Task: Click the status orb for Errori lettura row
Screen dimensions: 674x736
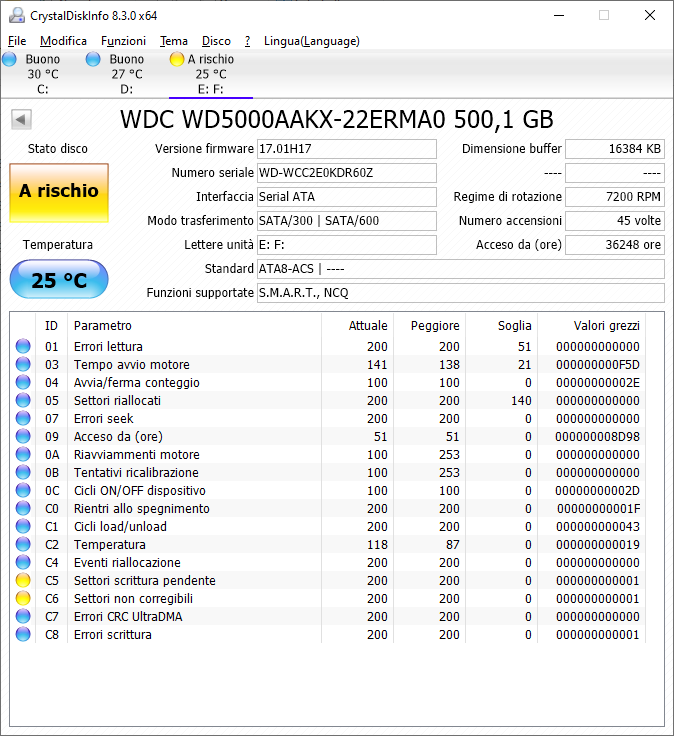Action: pyautogui.click(x=23, y=346)
